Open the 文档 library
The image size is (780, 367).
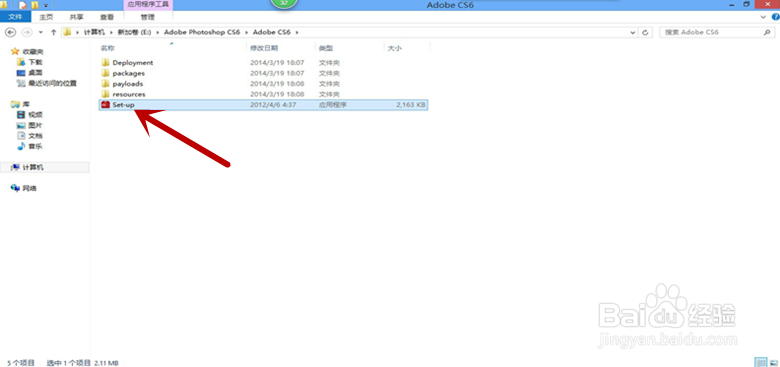(x=35, y=136)
